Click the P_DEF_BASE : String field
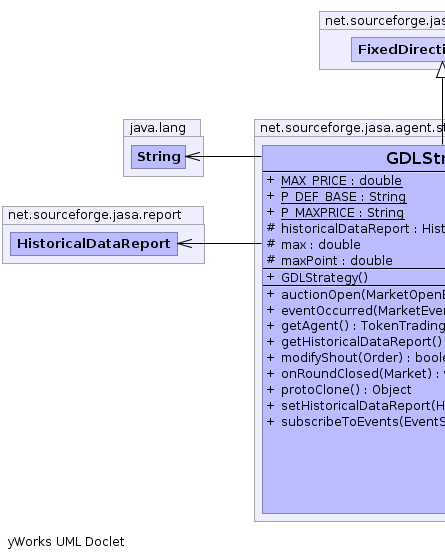 pos(343,197)
